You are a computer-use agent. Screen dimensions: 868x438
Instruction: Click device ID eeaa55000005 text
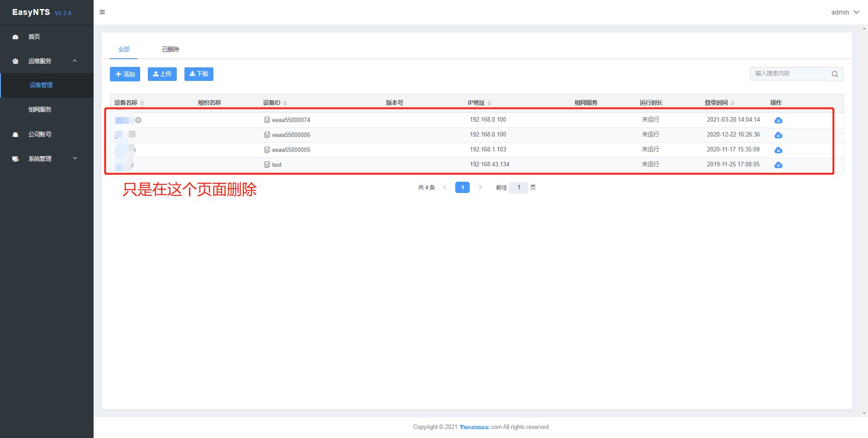point(291,150)
